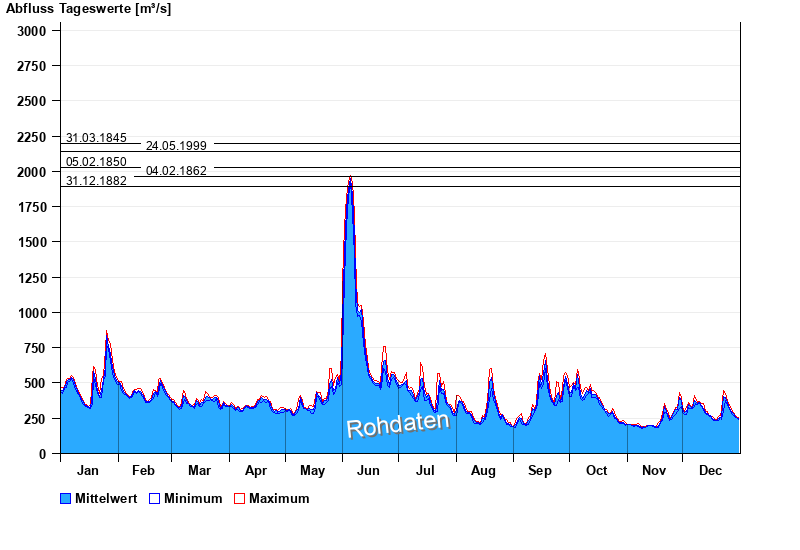Click the 3000 value on y-axis
This screenshot has width=800, height=550.
(32, 31)
